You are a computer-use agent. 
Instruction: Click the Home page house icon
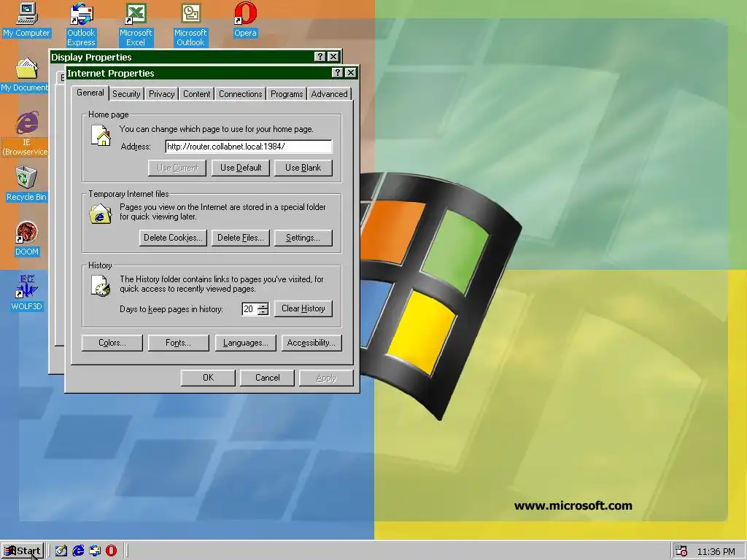[101, 135]
